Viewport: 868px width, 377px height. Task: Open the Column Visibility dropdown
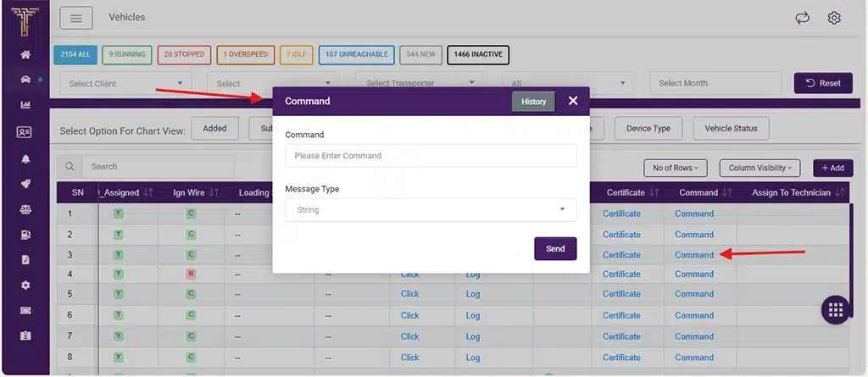coord(759,168)
